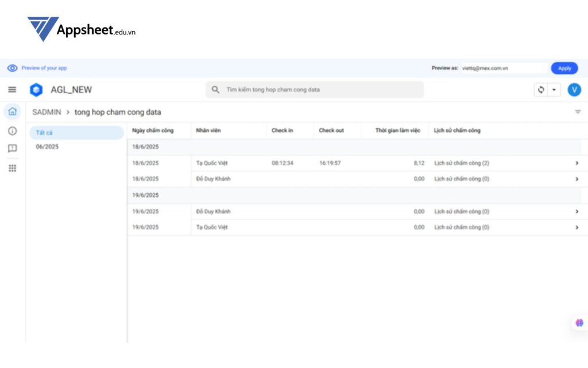This screenshot has width=588, height=368.
Task: Click the Home icon in sidebar
Action: tap(12, 112)
